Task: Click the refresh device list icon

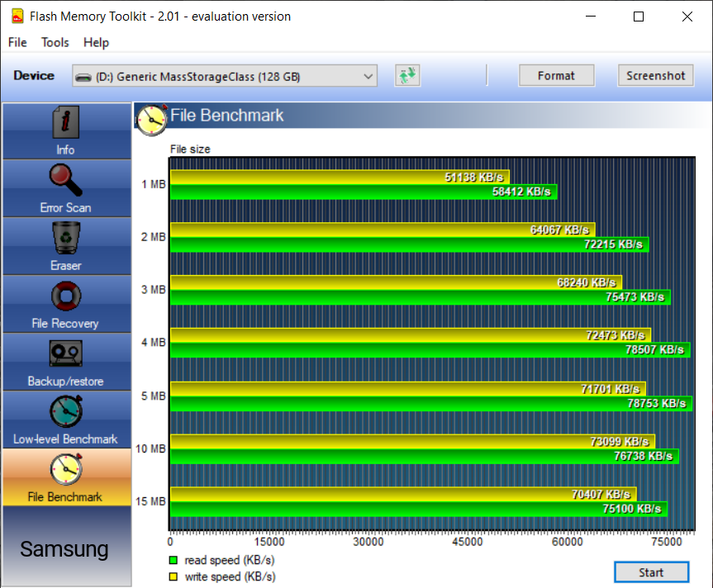Action: tap(407, 75)
